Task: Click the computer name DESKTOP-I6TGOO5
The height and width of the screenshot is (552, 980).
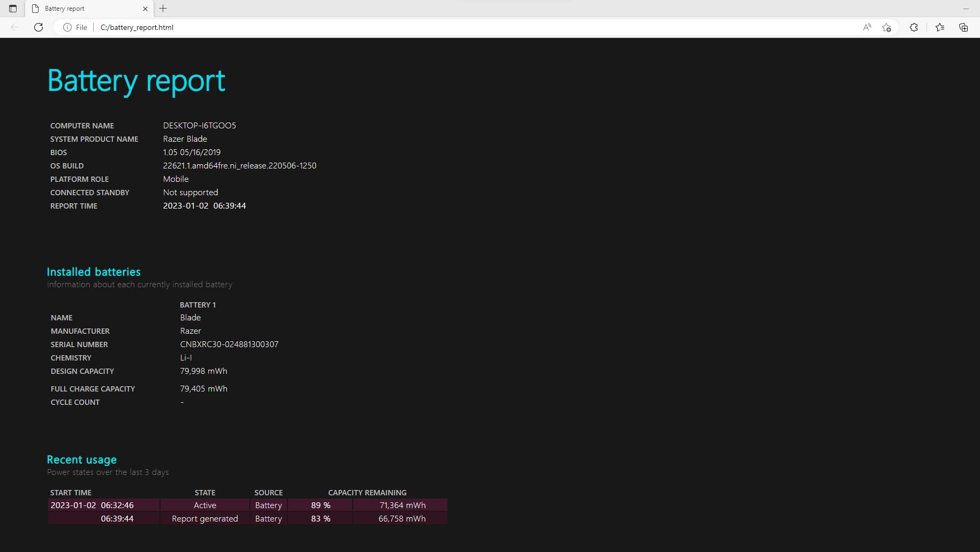Action: click(199, 126)
